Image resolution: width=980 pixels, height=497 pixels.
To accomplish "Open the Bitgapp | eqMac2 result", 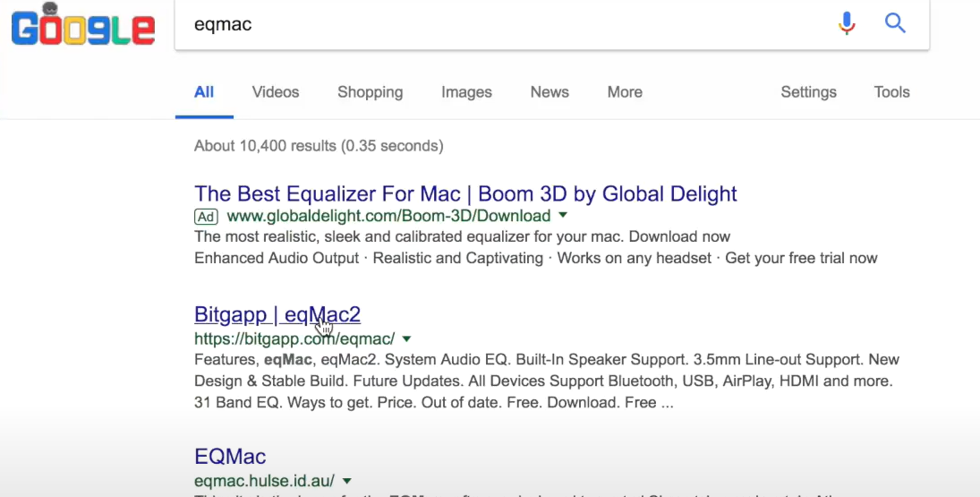I will tap(277, 314).
